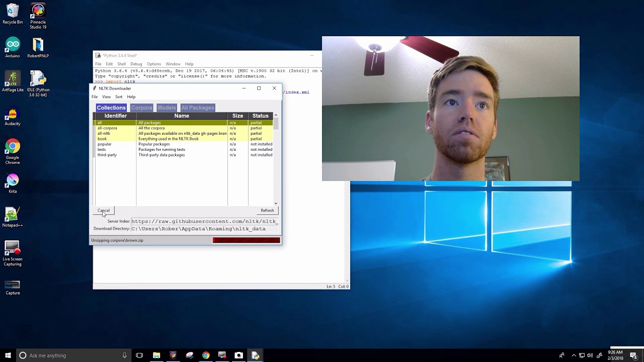The width and height of the screenshot is (644, 362).
Task: Select the Collections tab
Action: tap(111, 108)
